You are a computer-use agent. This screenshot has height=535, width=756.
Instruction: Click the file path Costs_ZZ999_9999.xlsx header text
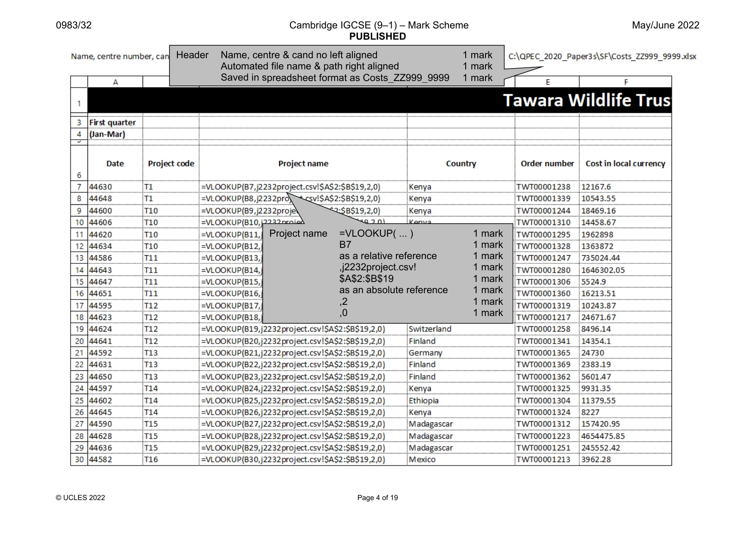[x=602, y=56]
